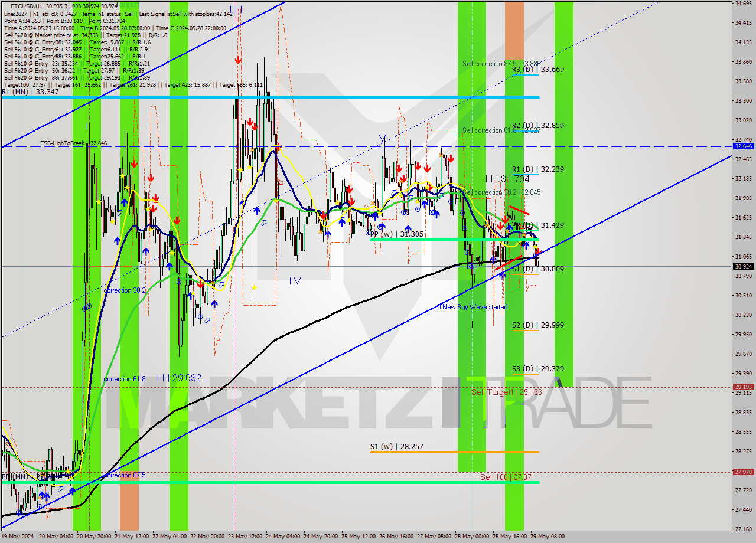Select the R1 (MN) | 33.347 resistance label
Image resolution: width=756 pixels, height=543 pixels.
pos(30,92)
